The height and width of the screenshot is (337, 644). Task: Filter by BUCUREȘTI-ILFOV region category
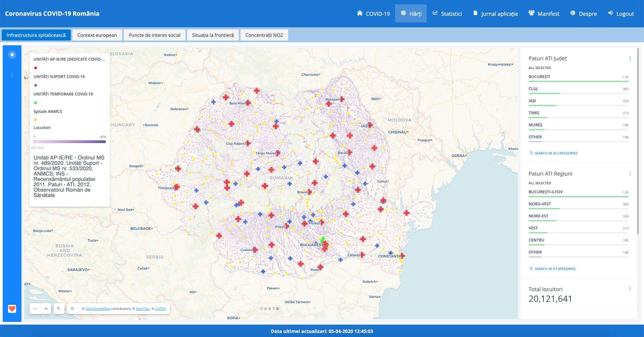(x=579, y=193)
